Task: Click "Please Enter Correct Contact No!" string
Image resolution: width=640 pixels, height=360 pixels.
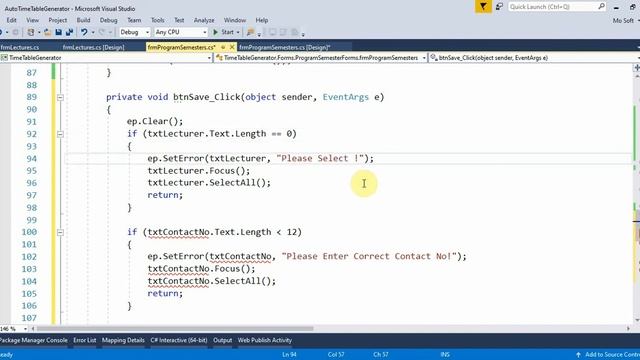Action: pos(369,256)
